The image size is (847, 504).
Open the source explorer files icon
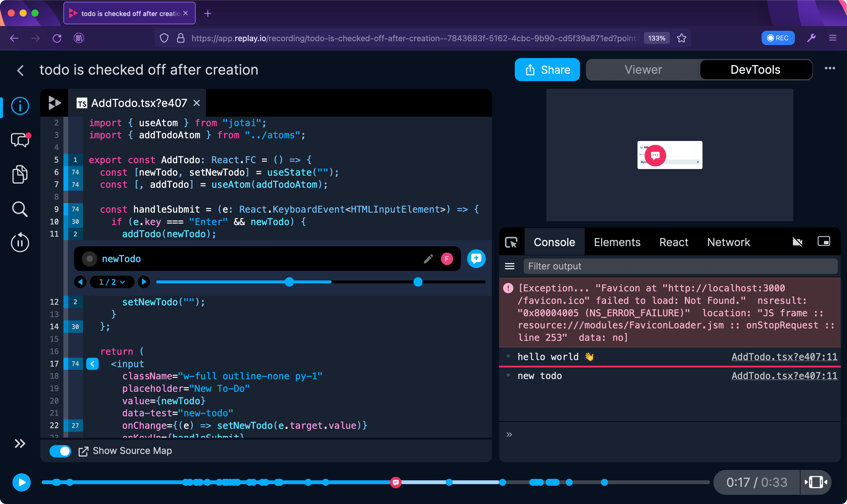tap(20, 175)
